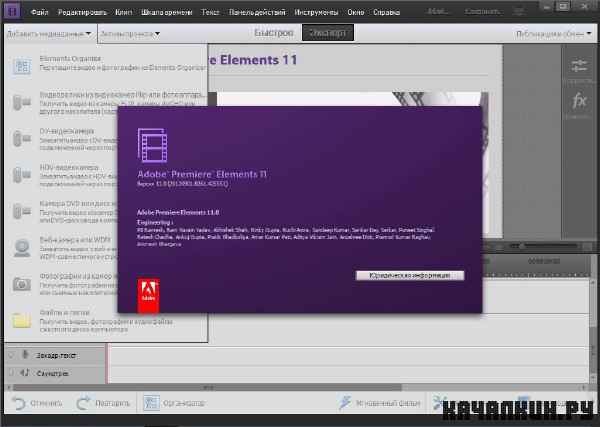The height and width of the screenshot is (427, 600).
Task: Click the Elements Organizer icon in the media list
Action: (x=22, y=66)
